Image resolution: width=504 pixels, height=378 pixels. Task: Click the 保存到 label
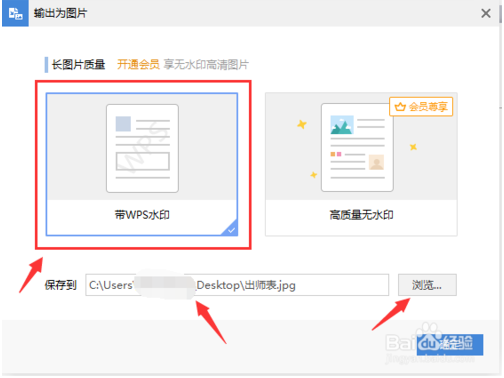tap(61, 285)
